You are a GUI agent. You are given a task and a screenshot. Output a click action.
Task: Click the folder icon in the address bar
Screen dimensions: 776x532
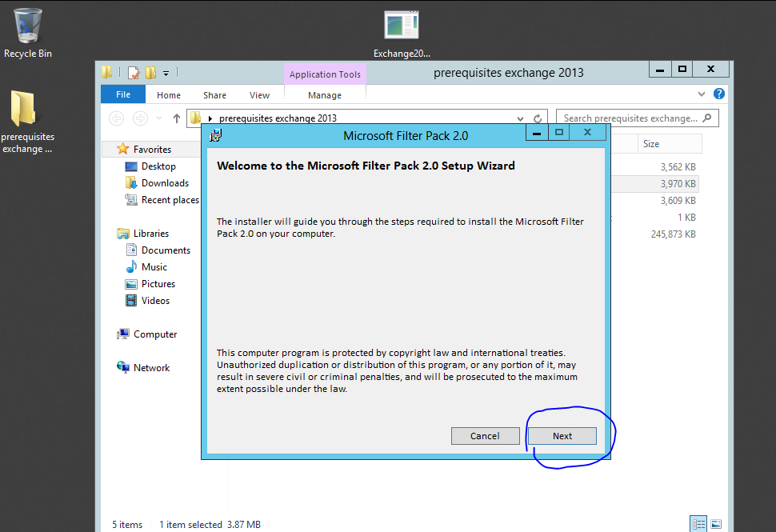tap(196, 118)
